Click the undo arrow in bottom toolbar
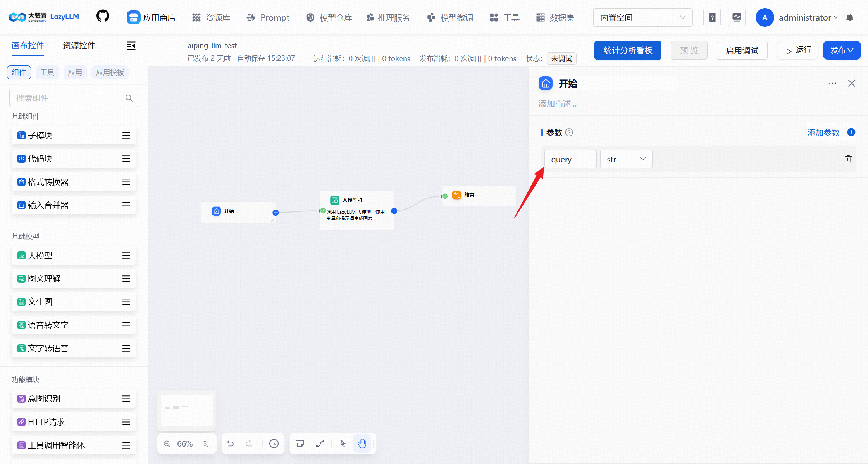868x464 pixels. (231, 443)
